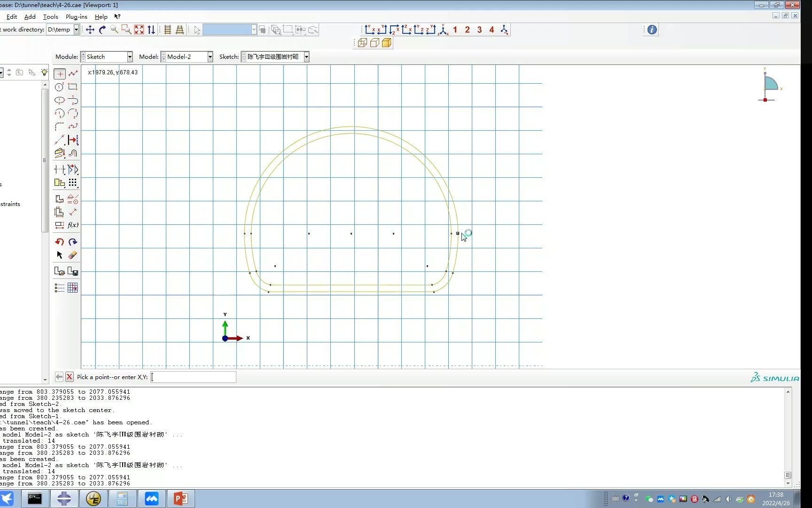
Task: Select the Create Circle tool
Action: click(x=60, y=87)
